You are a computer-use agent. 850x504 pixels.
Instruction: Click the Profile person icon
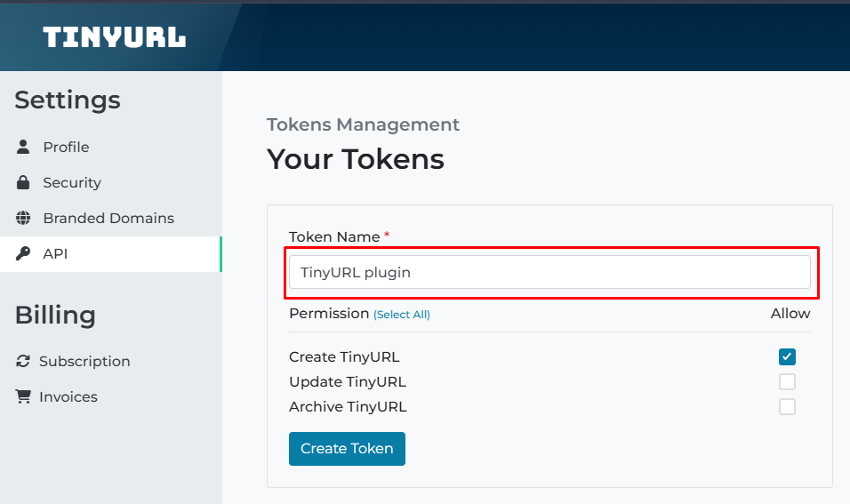click(x=24, y=147)
